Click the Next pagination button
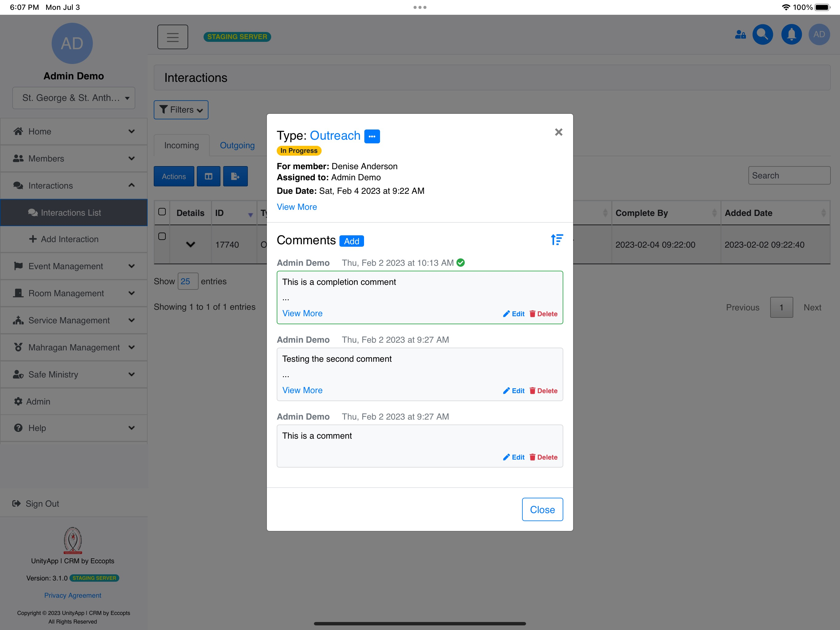840x630 pixels. coord(812,307)
